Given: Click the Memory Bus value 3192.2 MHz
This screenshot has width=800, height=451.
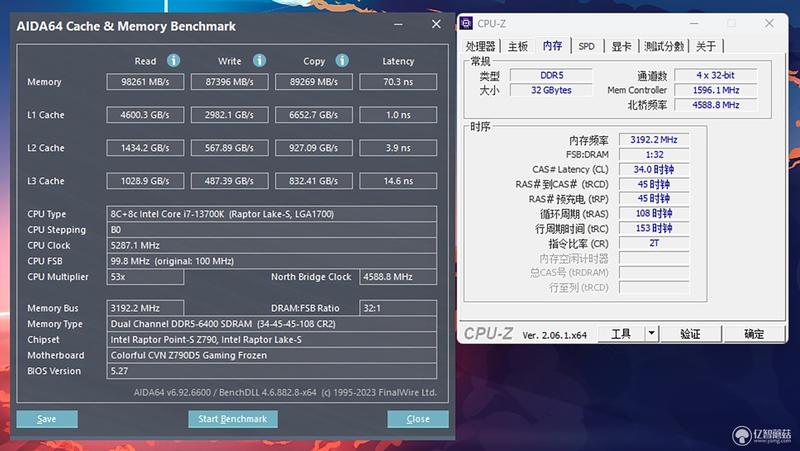Looking at the screenshot, I should pos(145,308).
